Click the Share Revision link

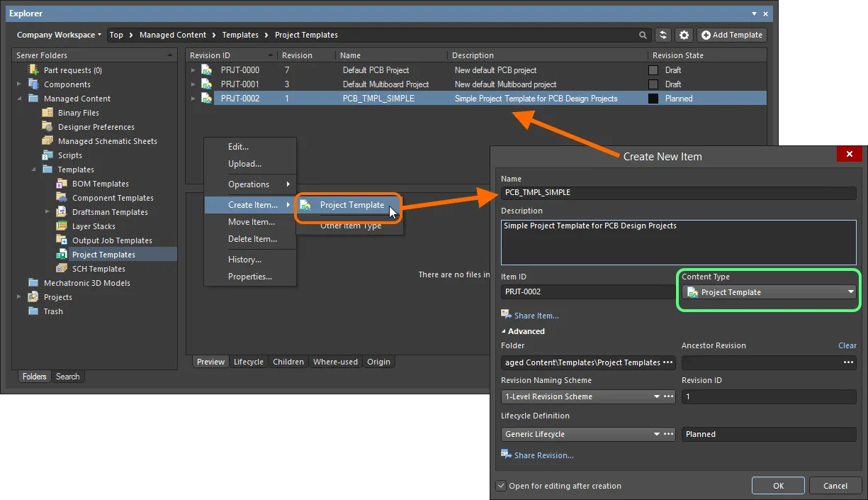(542, 455)
